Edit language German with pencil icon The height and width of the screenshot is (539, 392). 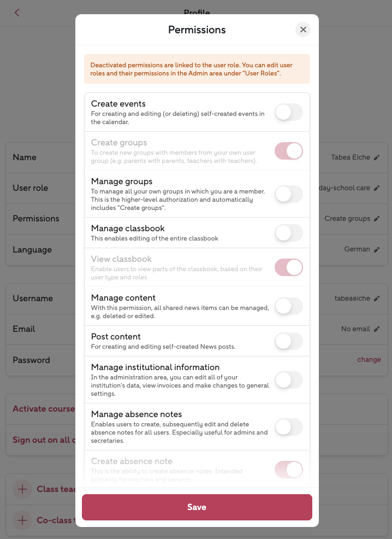pyautogui.click(x=376, y=249)
